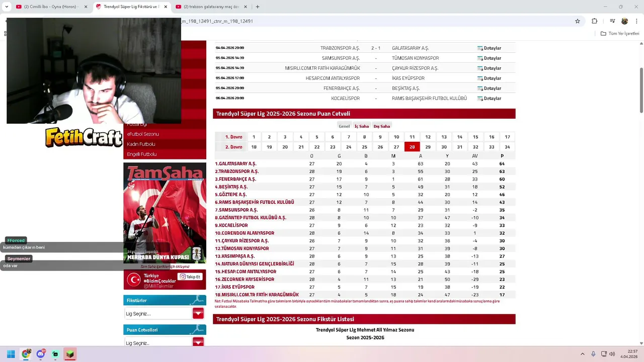Open Detaylar for Samsunspor vs Tümosan Konyaspor
Image resolution: width=644 pixels, height=362 pixels.
[x=490, y=58]
